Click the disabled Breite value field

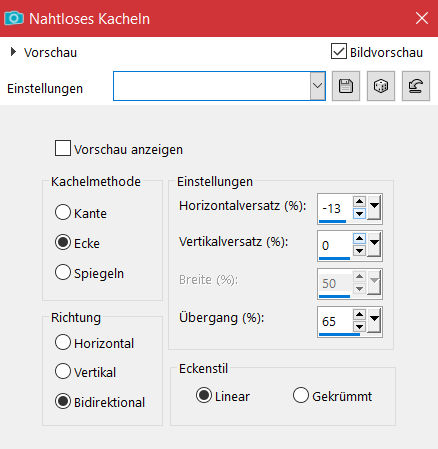[x=335, y=283]
